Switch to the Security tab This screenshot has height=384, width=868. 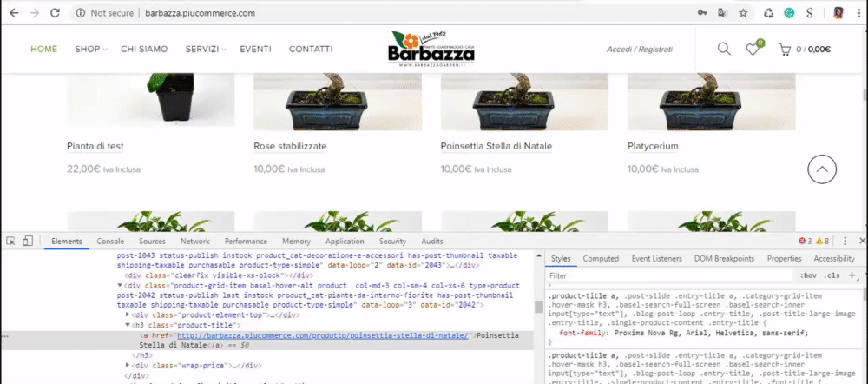(x=392, y=241)
